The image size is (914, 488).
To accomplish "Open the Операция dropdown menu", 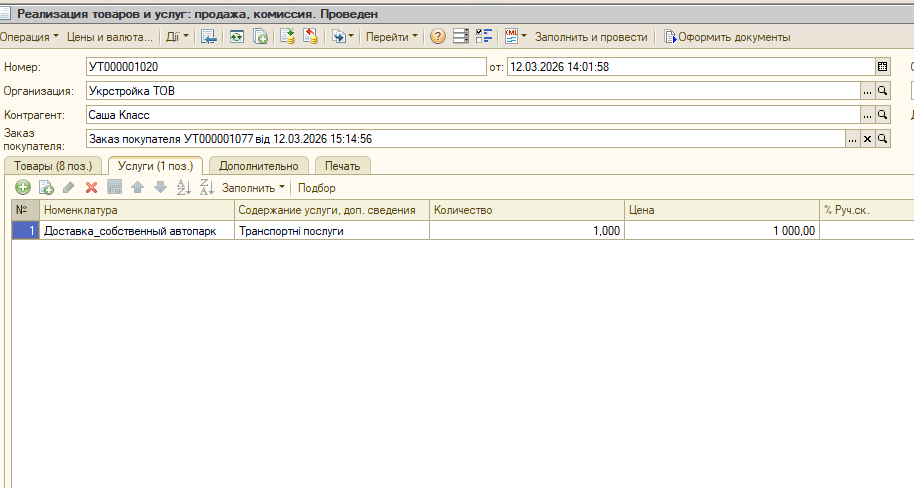I will tap(29, 37).
